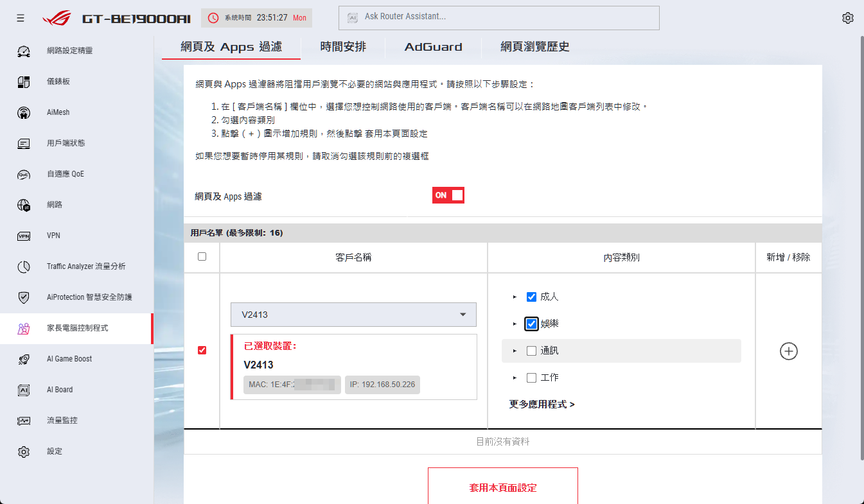The height and width of the screenshot is (504, 864).
Task: Uncheck the 成人 category checkbox
Action: [531, 297]
